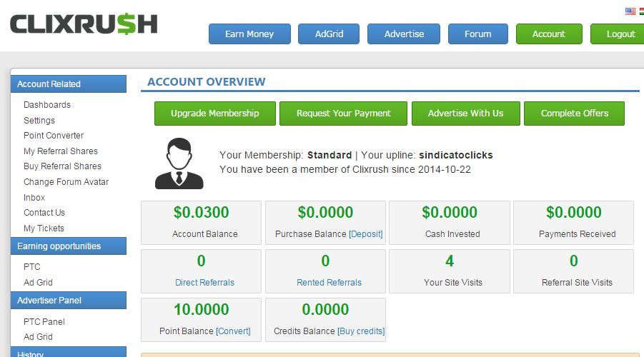The height and width of the screenshot is (357, 644).
Task: Open PTC under Earning opportunities
Action: (x=31, y=267)
